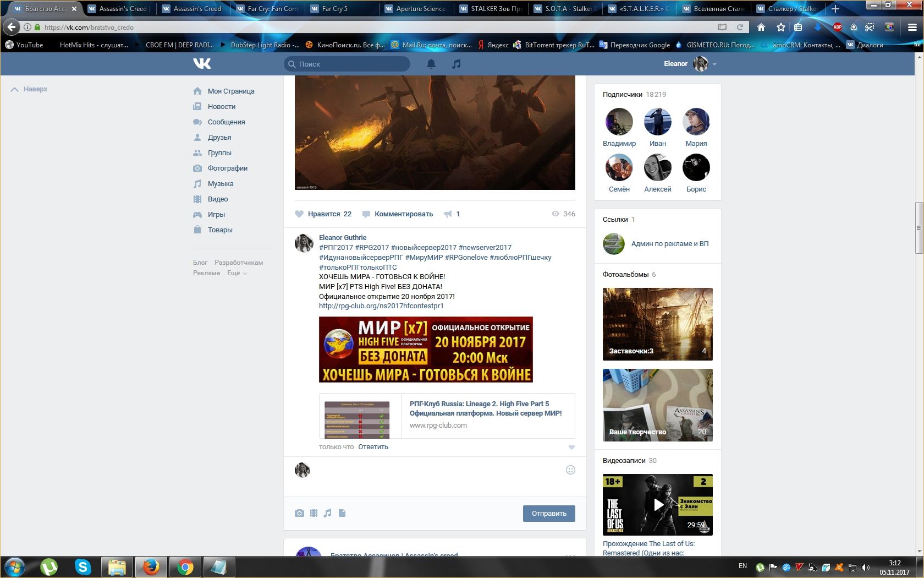Toggle reader view icon in address bar
Image resolution: width=924 pixels, height=578 pixels.
(722, 27)
